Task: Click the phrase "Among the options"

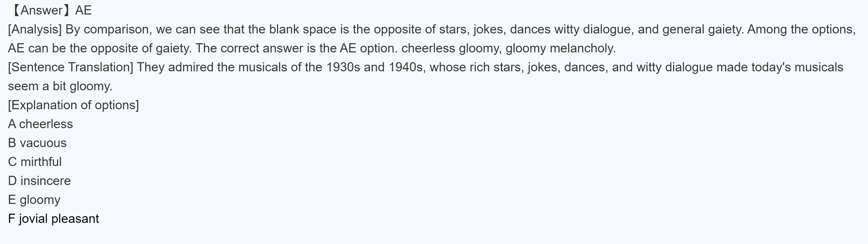Action: [x=801, y=29]
